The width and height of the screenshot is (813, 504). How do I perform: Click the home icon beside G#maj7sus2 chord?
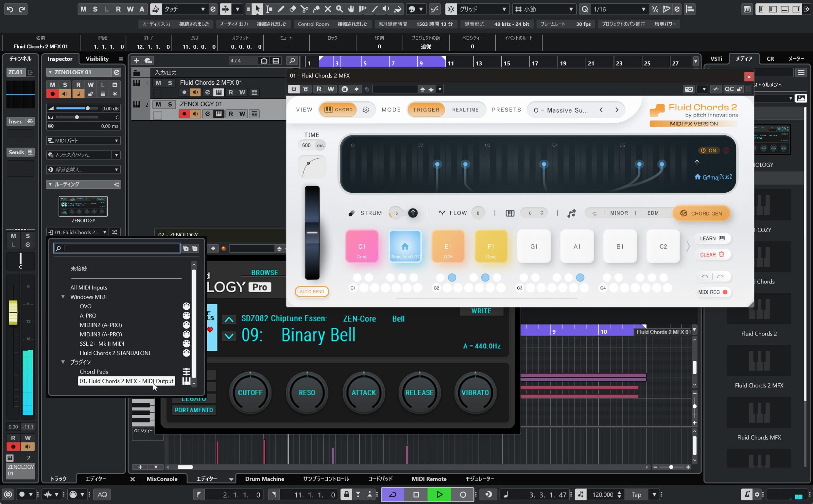click(x=697, y=177)
